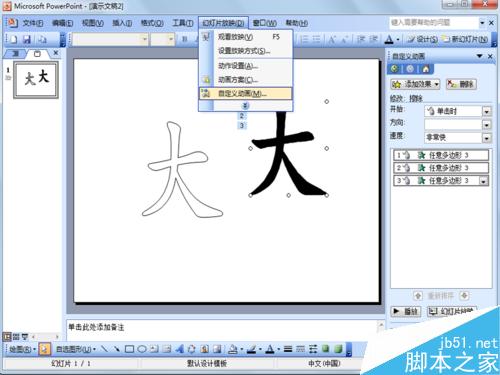
Task: Open the 编辑 (Edit) menu
Action: tap(63, 23)
